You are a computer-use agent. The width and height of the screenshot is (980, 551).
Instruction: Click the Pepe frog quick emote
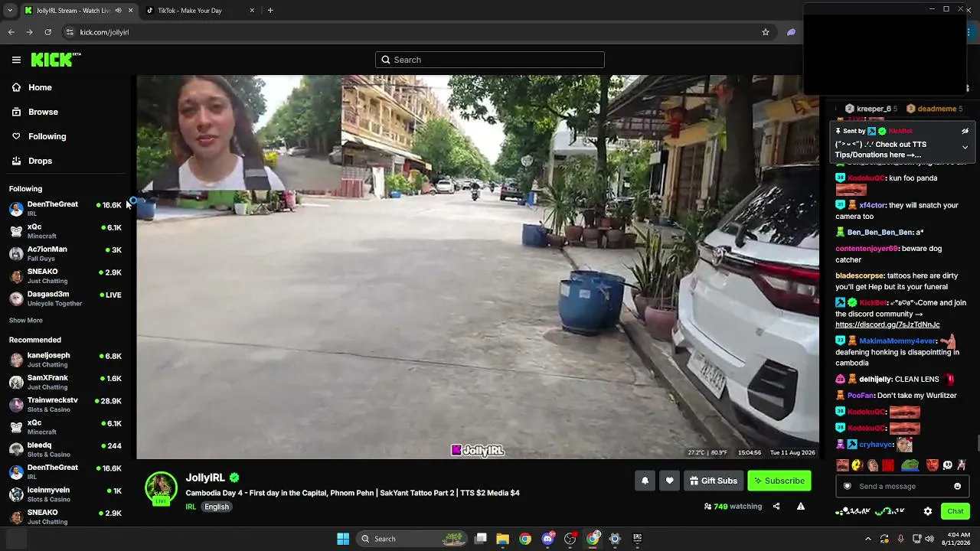coord(910,465)
